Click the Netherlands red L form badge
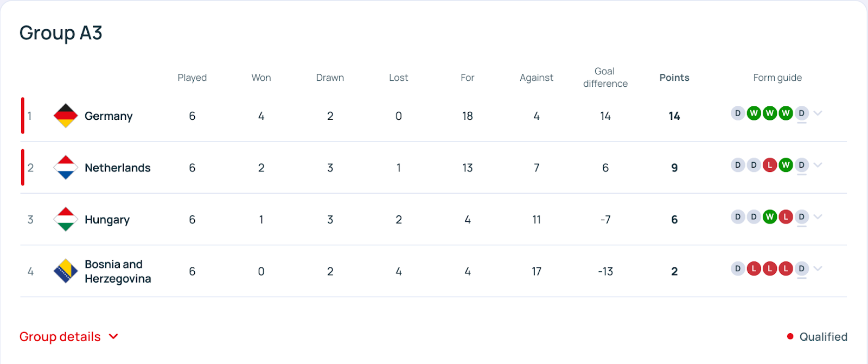 point(769,165)
